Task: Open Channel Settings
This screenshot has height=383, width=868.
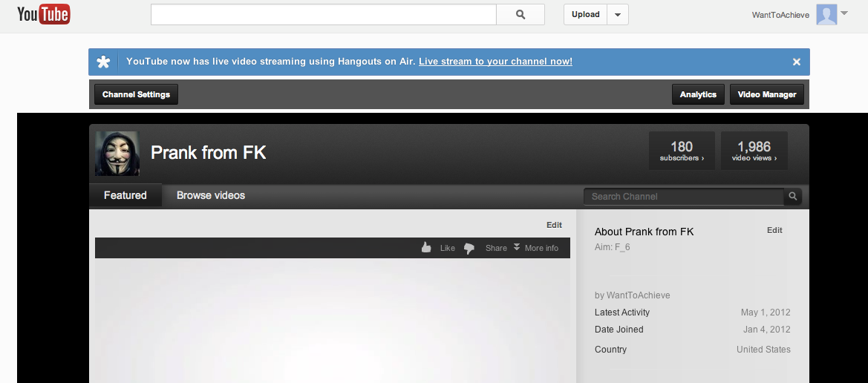Action: point(136,94)
